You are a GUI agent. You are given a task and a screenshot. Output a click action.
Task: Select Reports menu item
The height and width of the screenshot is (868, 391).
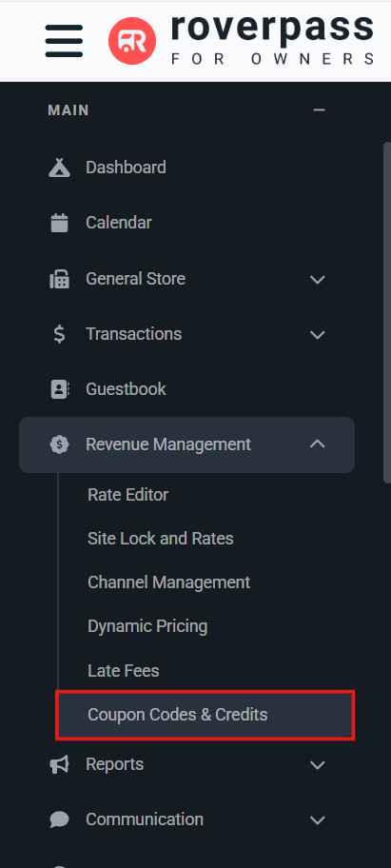click(x=114, y=764)
